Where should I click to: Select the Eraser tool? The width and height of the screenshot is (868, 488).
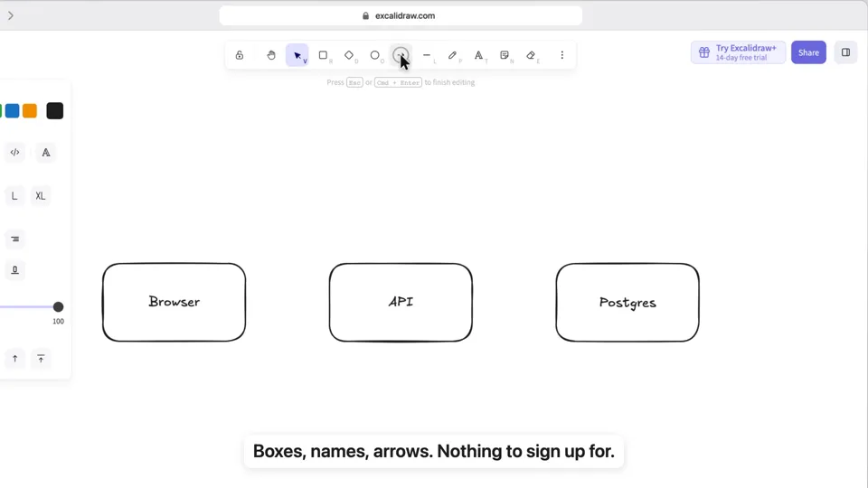click(x=531, y=55)
